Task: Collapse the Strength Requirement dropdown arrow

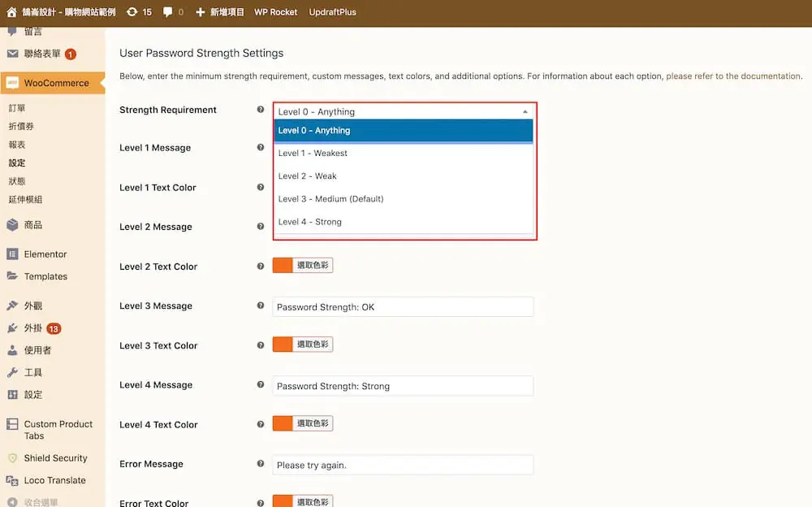Action: point(525,111)
